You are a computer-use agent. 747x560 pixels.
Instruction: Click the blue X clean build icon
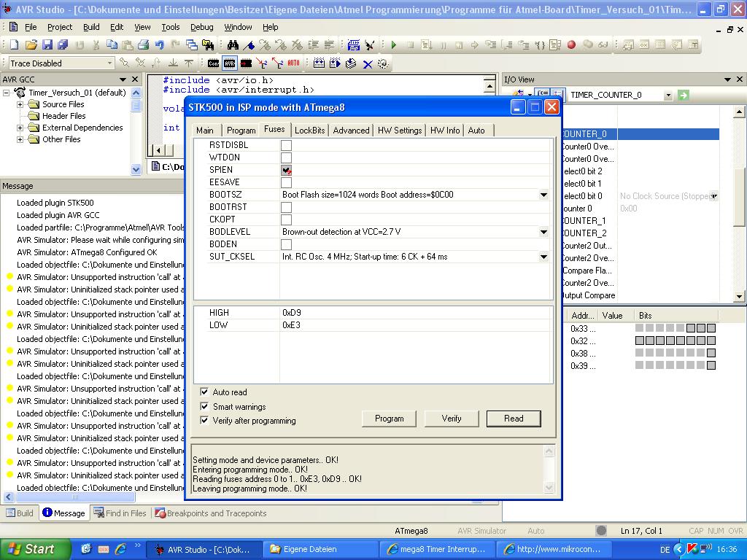pos(368,64)
